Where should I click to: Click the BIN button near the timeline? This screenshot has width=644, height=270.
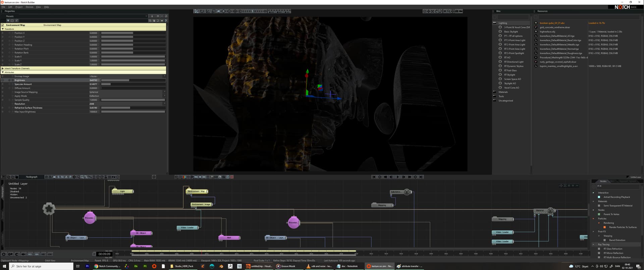tap(37, 254)
